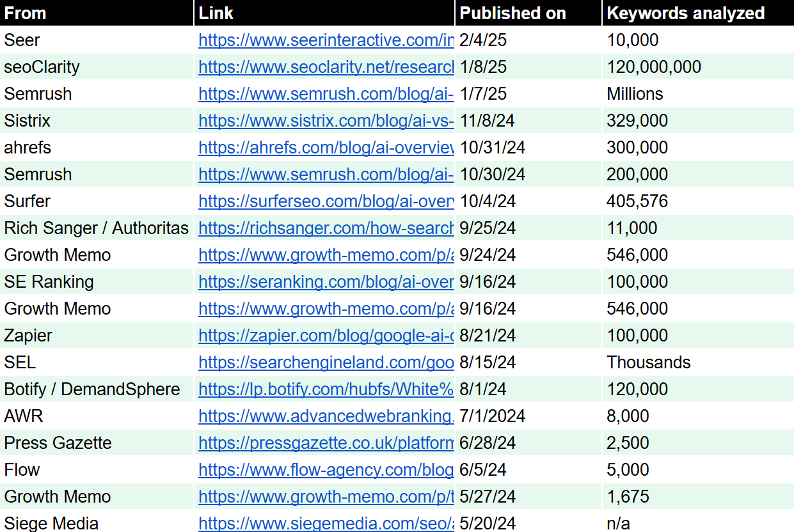This screenshot has height=532, width=794.
Task: Follow the seranking.com blog link
Action: (x=326, y=282)
